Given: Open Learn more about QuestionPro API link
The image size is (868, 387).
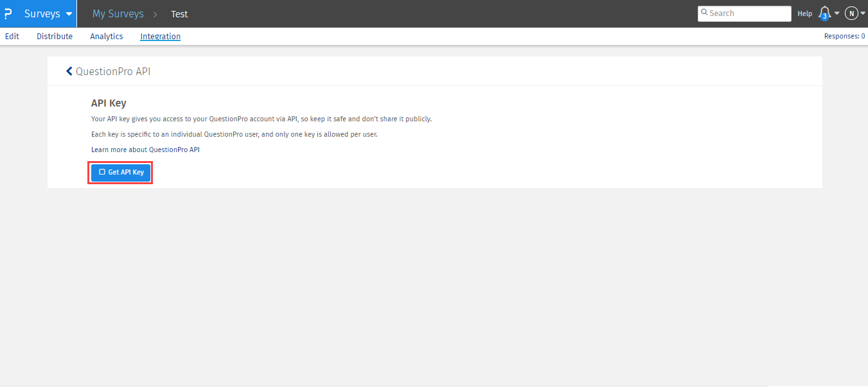Looking at the screenshot, I should (145, 150).
